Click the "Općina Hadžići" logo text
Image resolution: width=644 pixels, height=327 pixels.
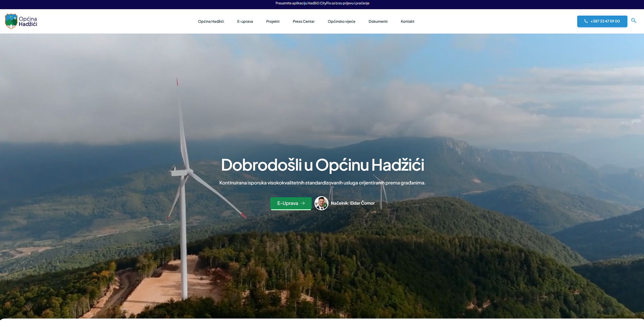point(28,21)
